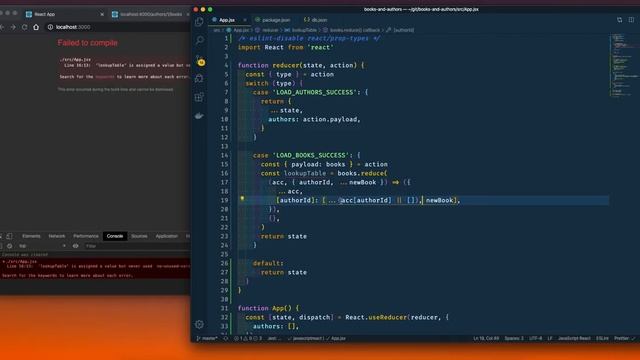Open the Docker view in activity bar
This screenshot has width=640, height=360.
click(199, 116)
